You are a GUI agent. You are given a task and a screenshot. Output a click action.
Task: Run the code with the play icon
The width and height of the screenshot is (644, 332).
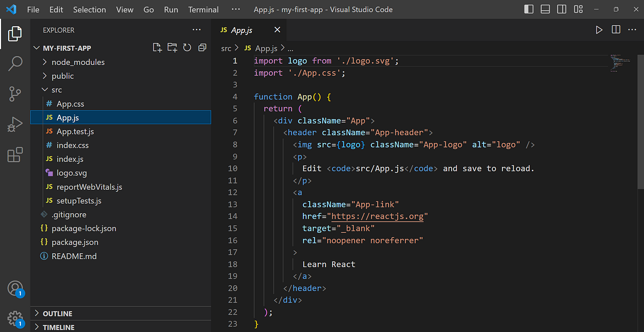599,30
